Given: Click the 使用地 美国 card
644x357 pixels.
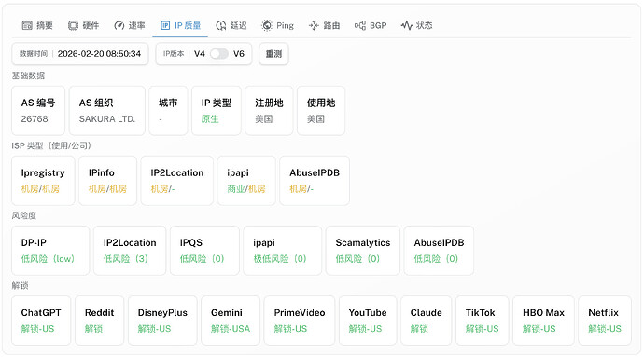Looking at the screenshot, I should point(321,111).
